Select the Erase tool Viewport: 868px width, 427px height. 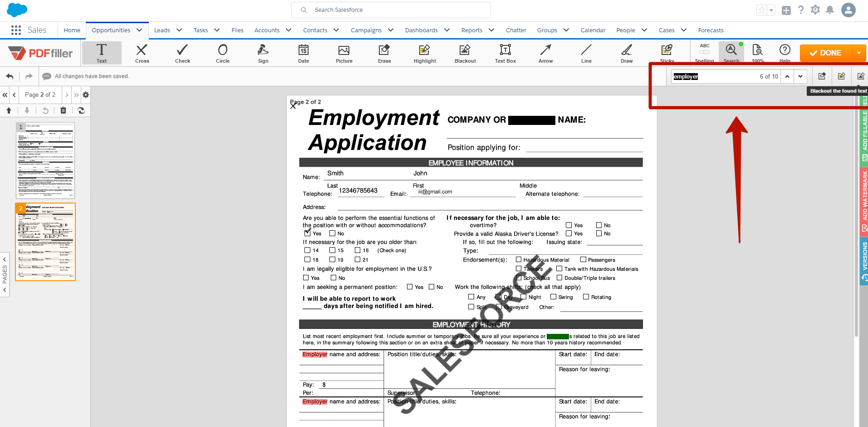point(384,53)
